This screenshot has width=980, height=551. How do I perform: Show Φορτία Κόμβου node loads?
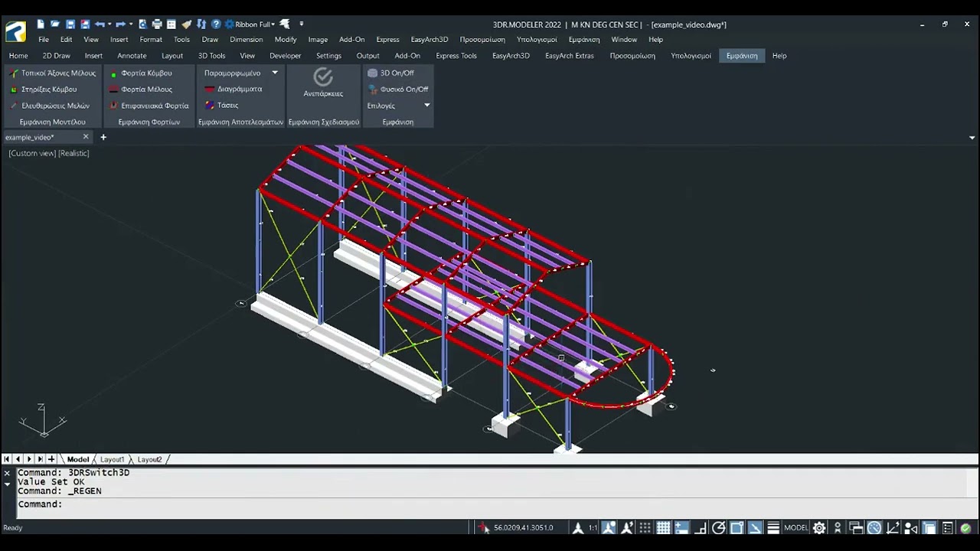(x=141, y=73)
